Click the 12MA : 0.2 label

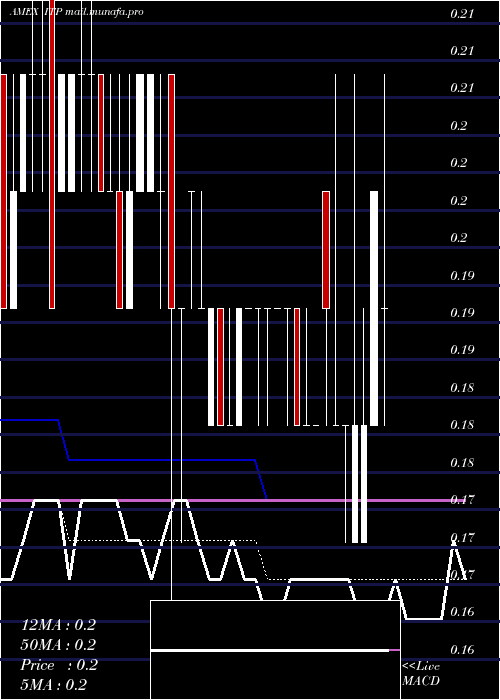click(x=58, y=625)
